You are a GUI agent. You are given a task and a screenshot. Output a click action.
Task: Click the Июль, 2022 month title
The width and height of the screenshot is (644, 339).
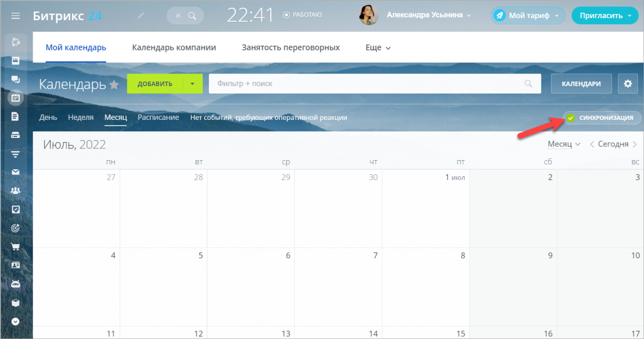74,145
